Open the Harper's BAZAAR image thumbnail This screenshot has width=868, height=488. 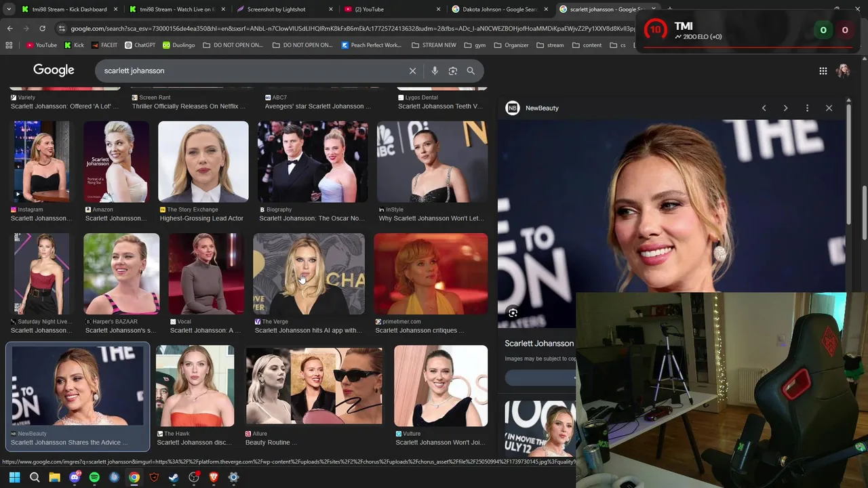click(x=121, y=274)
